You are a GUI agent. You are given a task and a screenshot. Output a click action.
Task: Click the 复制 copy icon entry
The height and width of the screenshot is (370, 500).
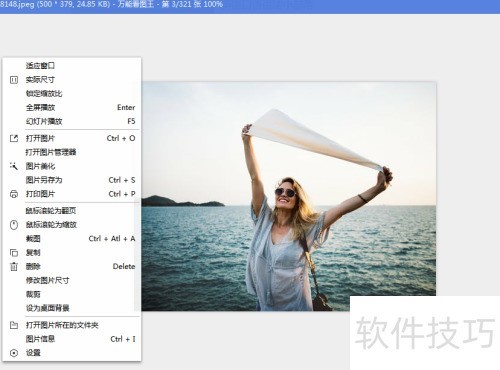coord(71,253)
